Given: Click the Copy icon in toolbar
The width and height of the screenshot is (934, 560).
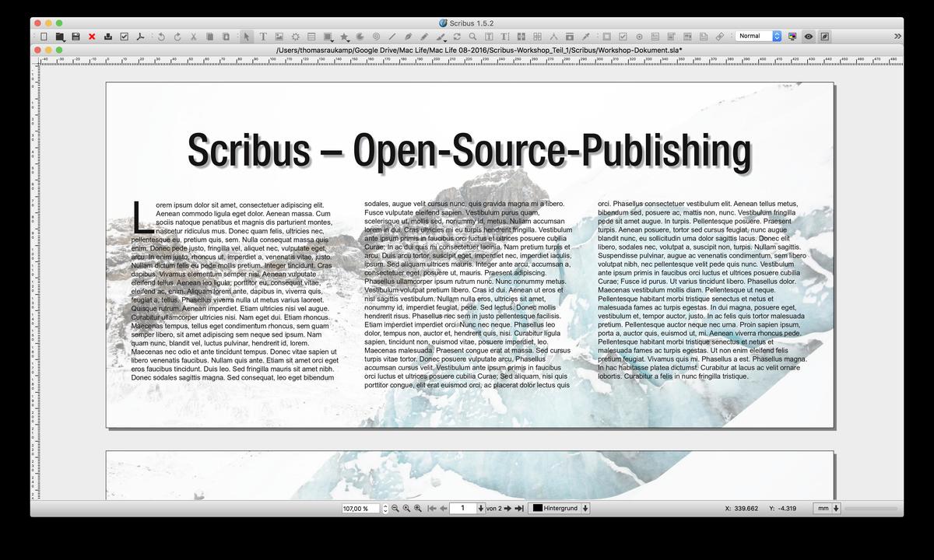Looking at the screenshot, I should coord(210,37).
